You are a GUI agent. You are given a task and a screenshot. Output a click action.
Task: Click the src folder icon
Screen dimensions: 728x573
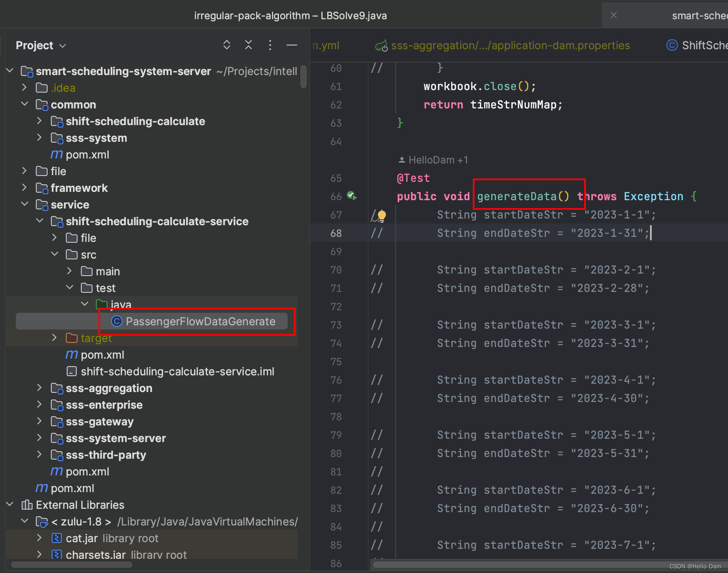click(72, 254)
